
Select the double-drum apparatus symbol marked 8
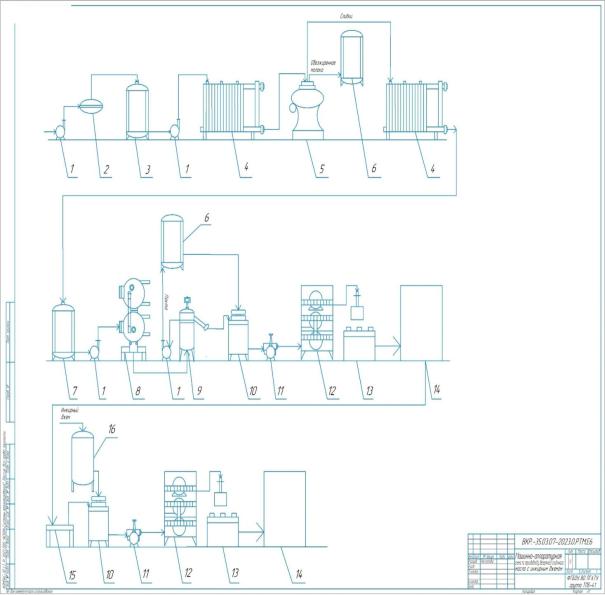pyautogui.click(x=134, y=319)
